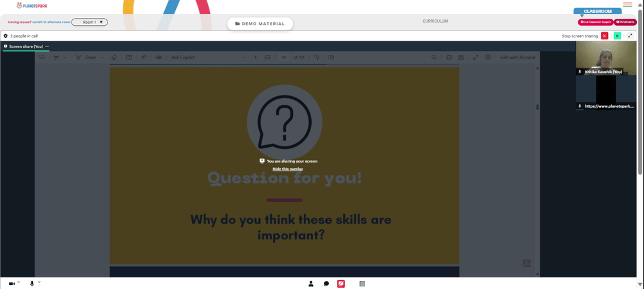Viewport: 644px width, 289px height.
Task: Click the fit to width icon
Action: (267, 57)
